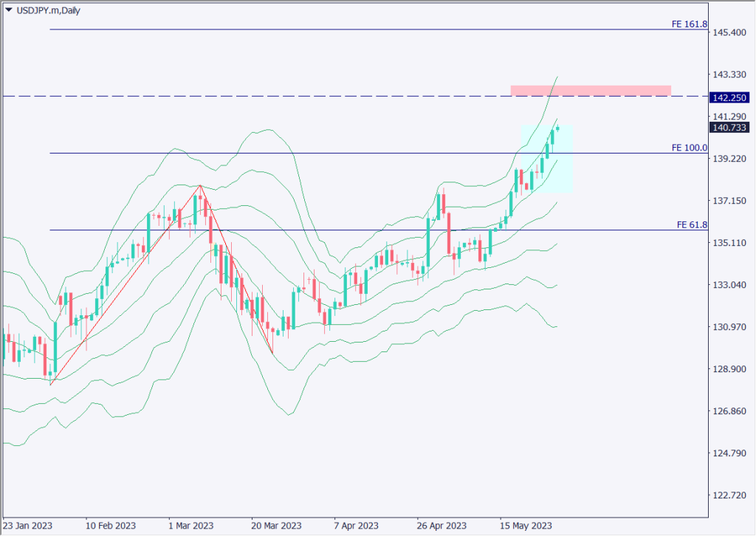The height and width of the screenshot is (536, 756).
Task: Click the 1 Mar 2023 date label
Action: pos(193,526)
